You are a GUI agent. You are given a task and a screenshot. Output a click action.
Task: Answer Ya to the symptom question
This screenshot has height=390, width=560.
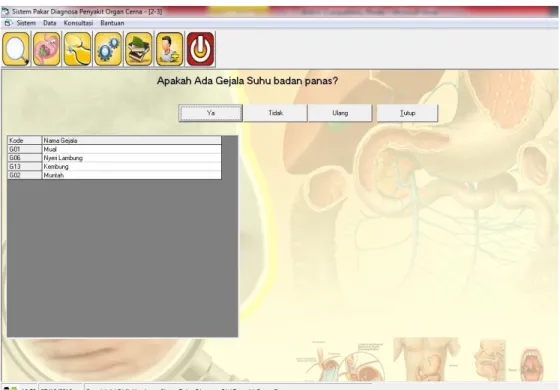[211, 113]
